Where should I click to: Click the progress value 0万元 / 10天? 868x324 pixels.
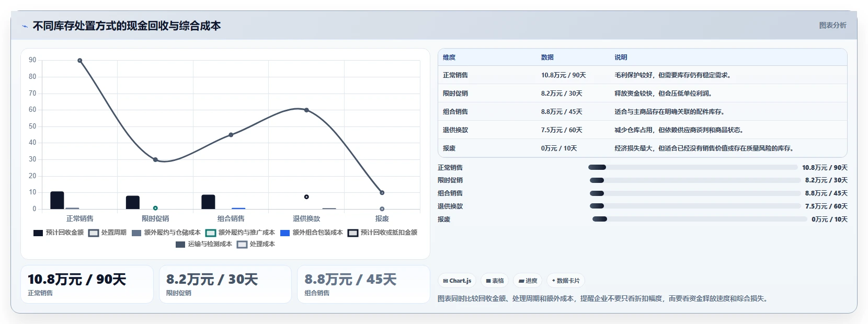point(829,219)
